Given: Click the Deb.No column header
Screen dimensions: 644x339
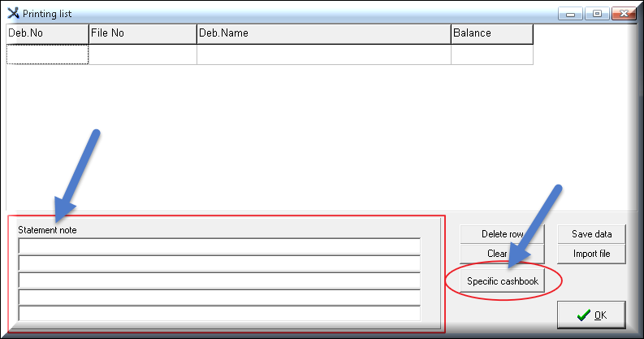Looking at the screenshot, I should (47, 33).
